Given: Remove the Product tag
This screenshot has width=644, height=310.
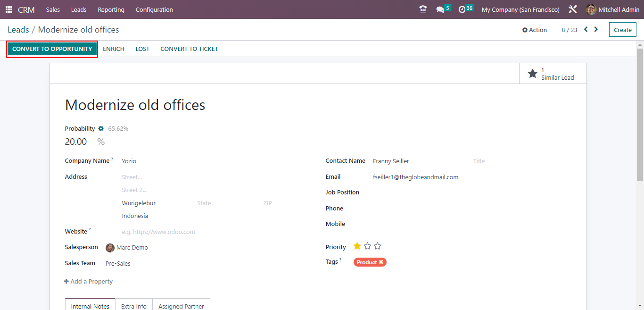Looking at the screenshot, I should point(381,262).
